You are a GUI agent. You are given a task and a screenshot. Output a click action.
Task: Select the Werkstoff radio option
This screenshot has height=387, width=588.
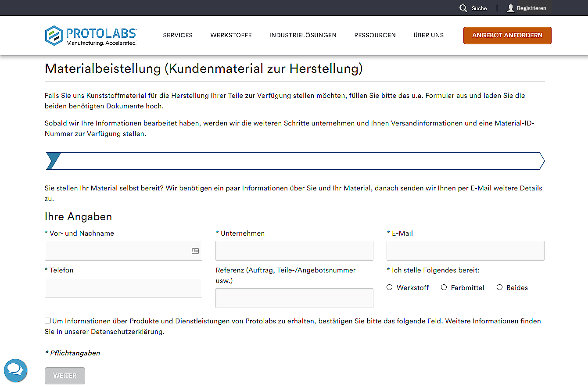(x=389, y=287)
